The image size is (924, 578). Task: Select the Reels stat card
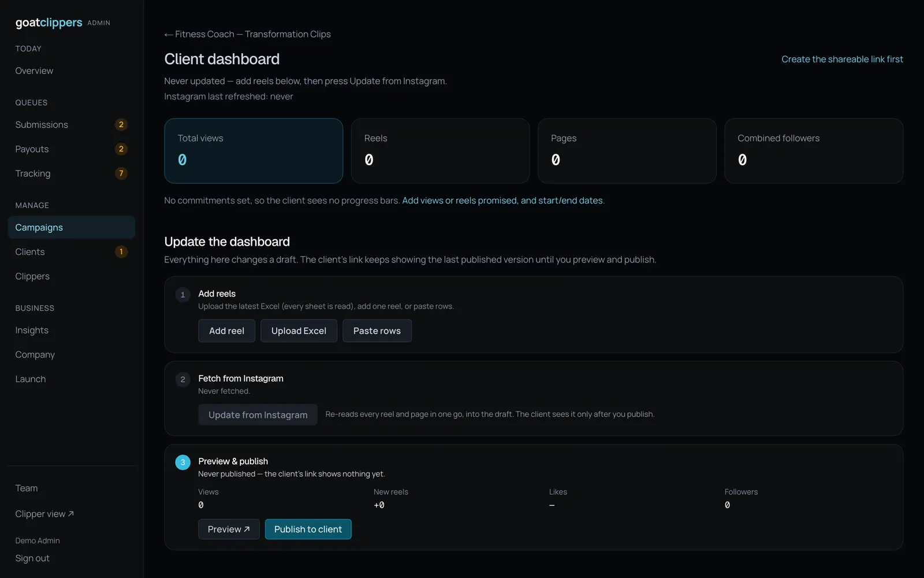tap(440, 151)
